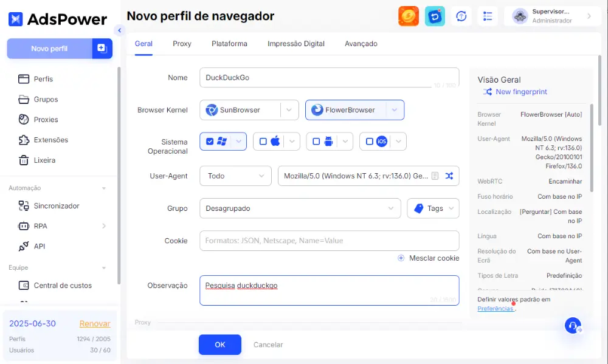Switch to the Geral tab

pyautogui.click(x=143, y=44)
